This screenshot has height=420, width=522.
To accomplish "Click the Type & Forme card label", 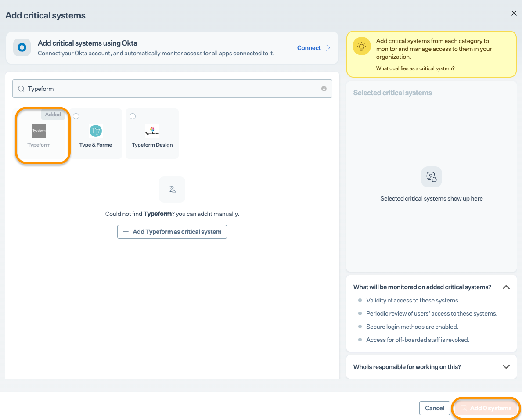I will (x=96, y=145).
